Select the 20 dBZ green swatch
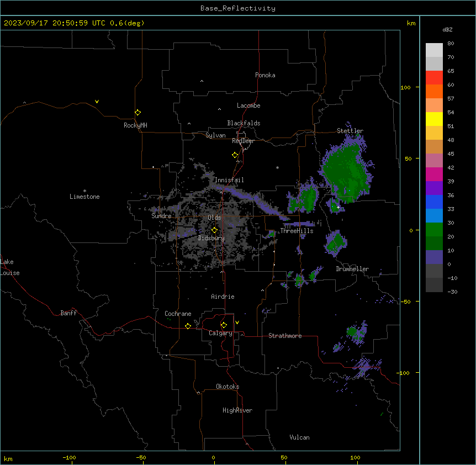Viewport: 476px width, 465px height. click(434, 230)
